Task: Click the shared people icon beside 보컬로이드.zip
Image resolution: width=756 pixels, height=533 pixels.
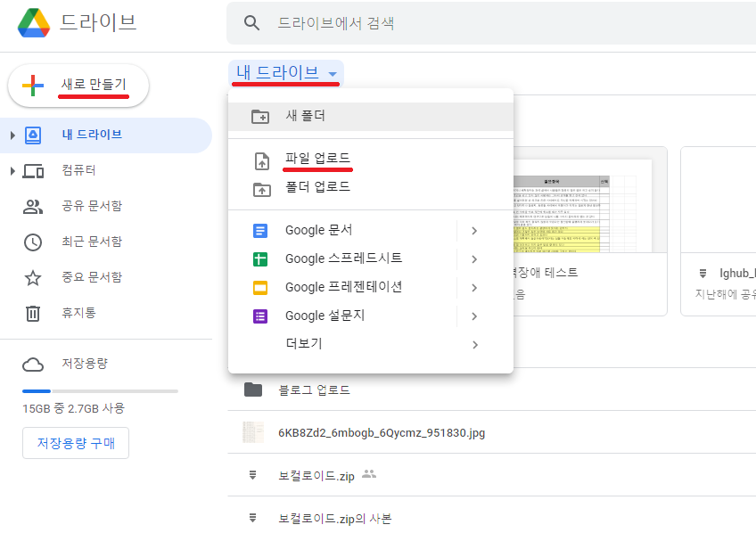Action: click(369, 474)
